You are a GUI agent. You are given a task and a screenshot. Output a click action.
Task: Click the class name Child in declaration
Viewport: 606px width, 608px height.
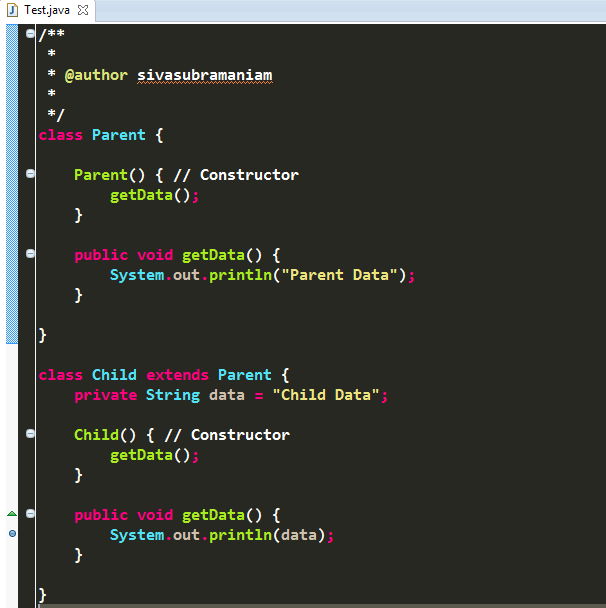[x=114, y=375]
